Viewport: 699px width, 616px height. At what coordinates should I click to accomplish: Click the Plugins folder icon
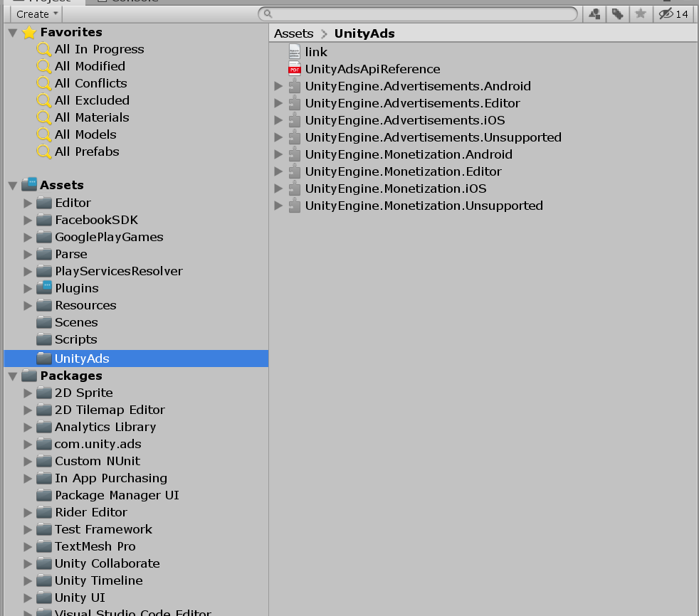coord(44,288)
